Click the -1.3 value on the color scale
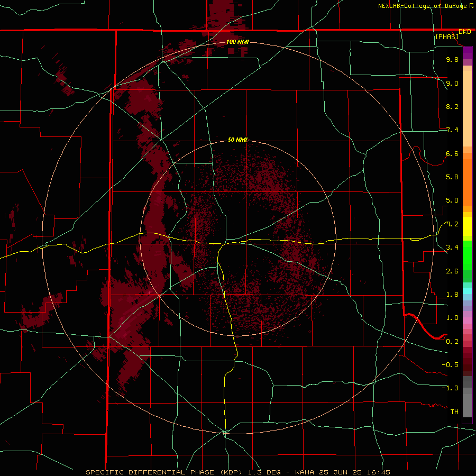This screenshot has height=476, width=476. click(450, 388)
